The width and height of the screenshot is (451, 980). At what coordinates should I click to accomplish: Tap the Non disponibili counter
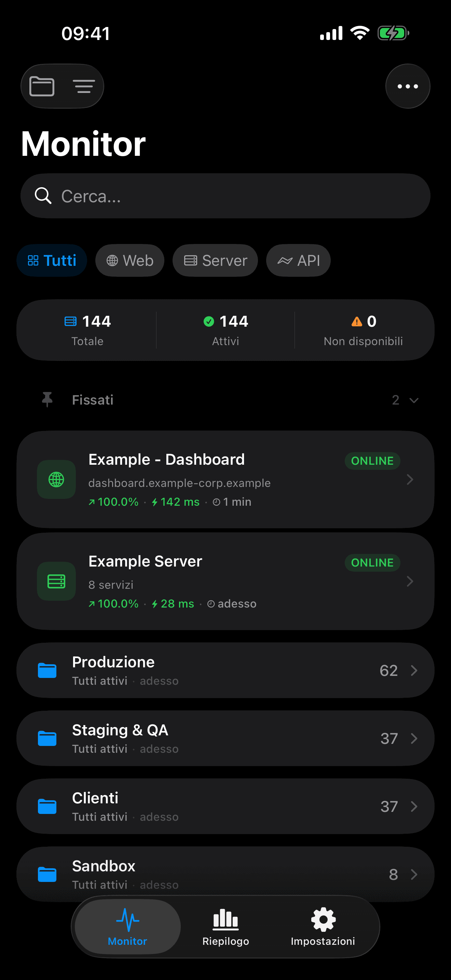coord(363,330)
